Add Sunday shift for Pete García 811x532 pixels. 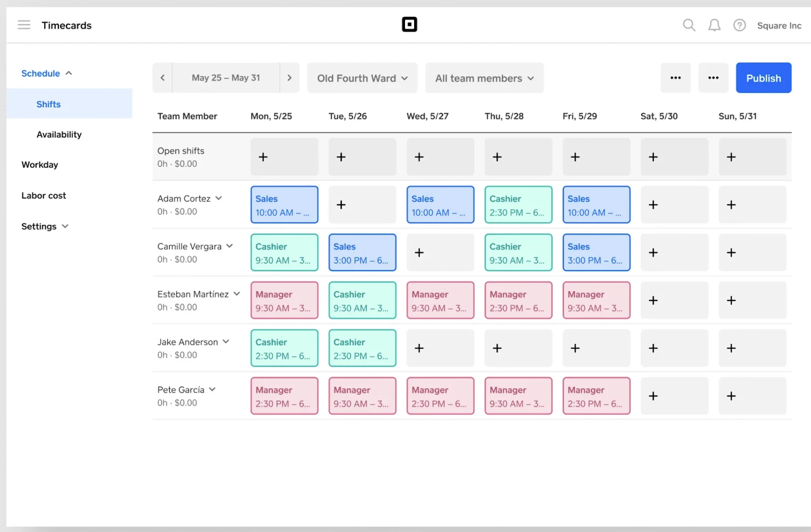click(753, 396)
